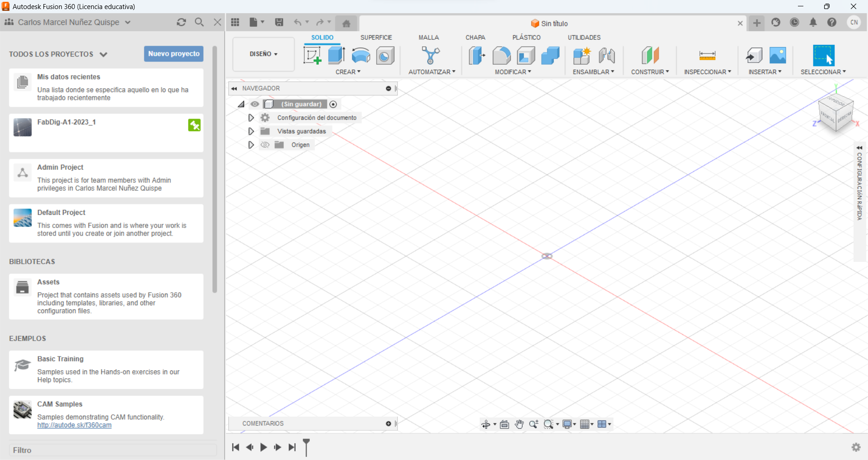Search in the data panel
The image size is (868, 460).
click(x=199, y=22)
